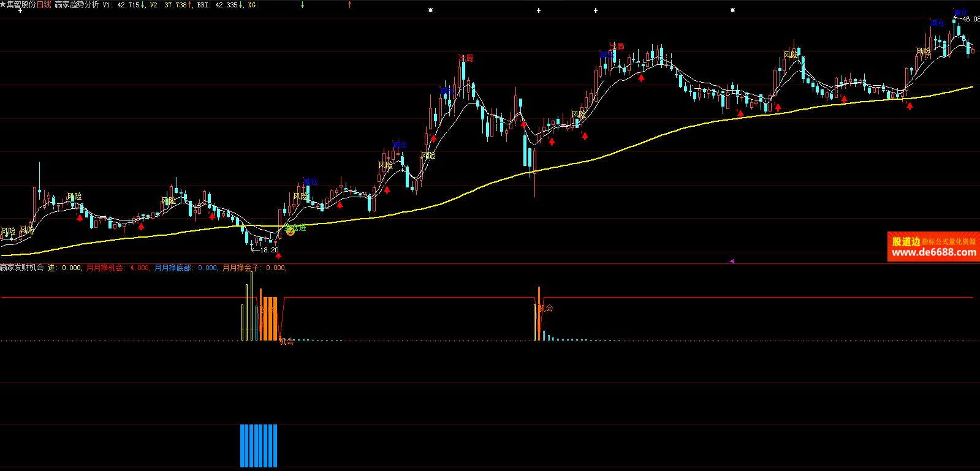
Task: Open the 股道边 www.de6688.com watermark link
Action: (933, 247)
